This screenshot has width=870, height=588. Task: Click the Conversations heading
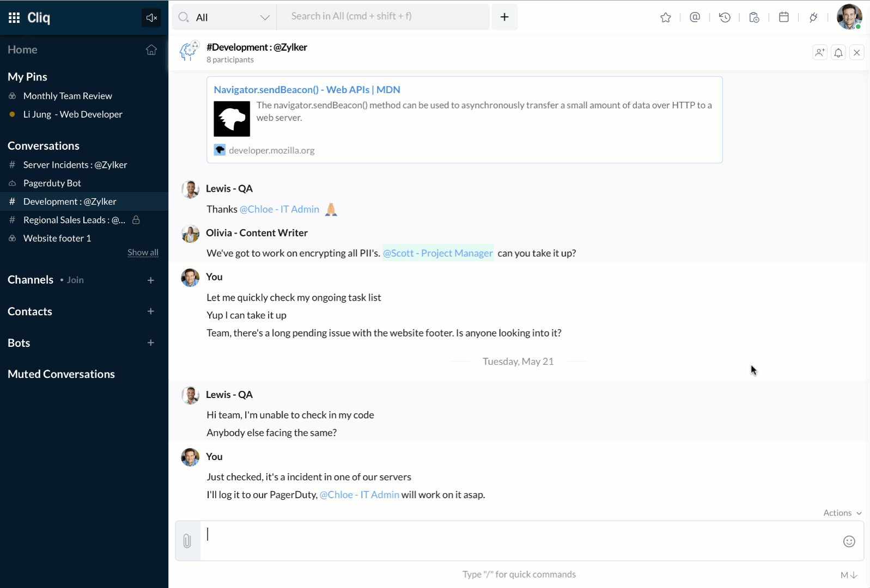click(44, 146)
